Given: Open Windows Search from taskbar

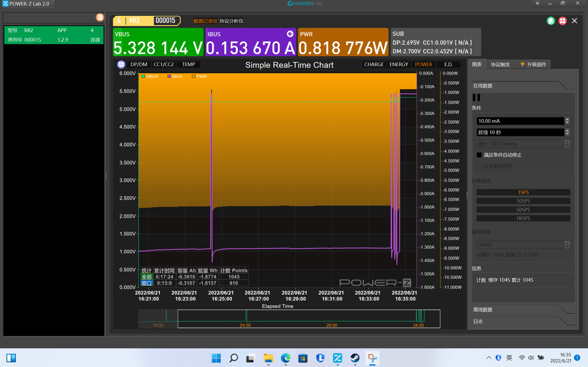Looking at the screenshot, I should 234,358.
